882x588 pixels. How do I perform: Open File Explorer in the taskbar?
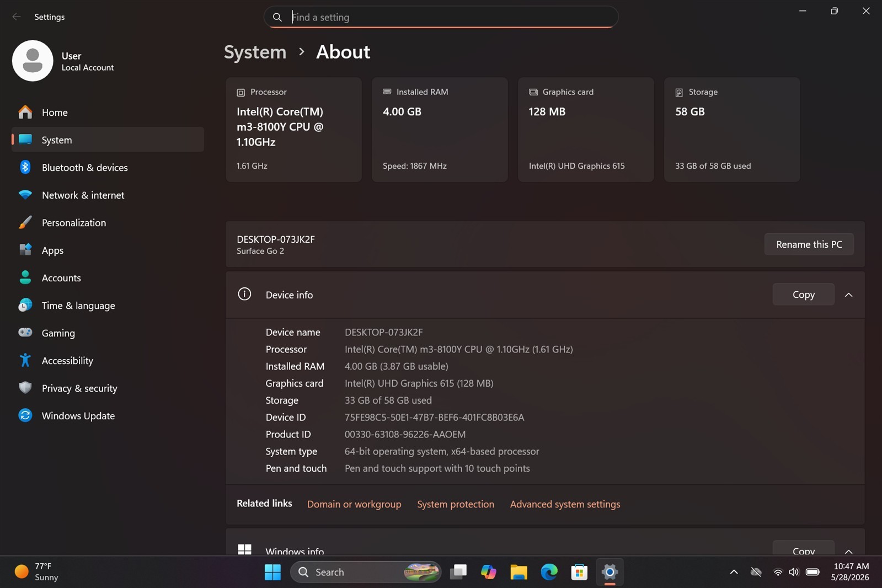coord(518,572)
